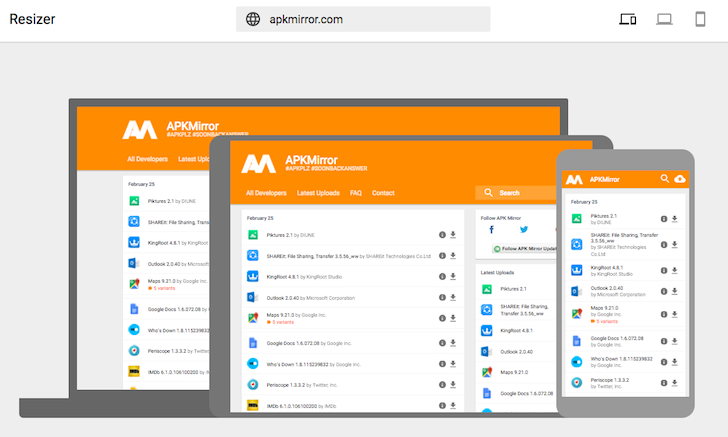
Task: Click APKMirror logo in phone preview
Action: [574, 179]
